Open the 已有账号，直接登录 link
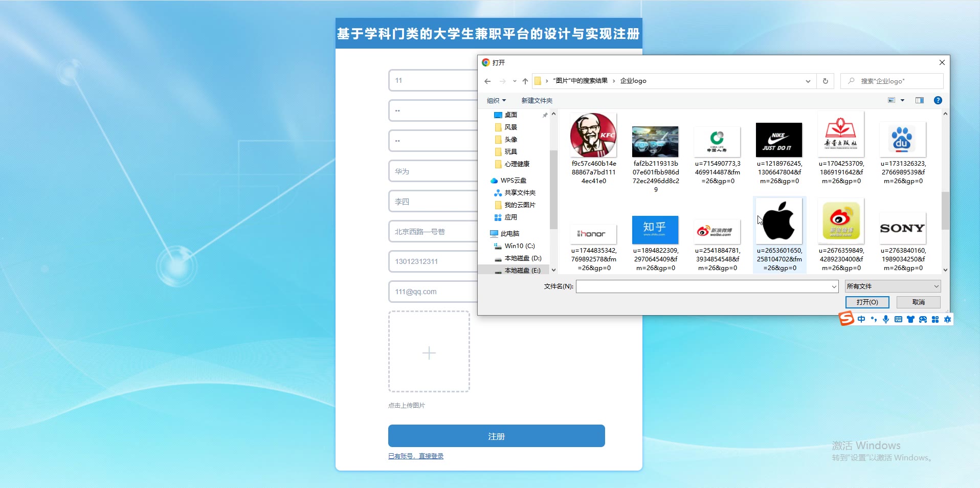 (416, 456)
